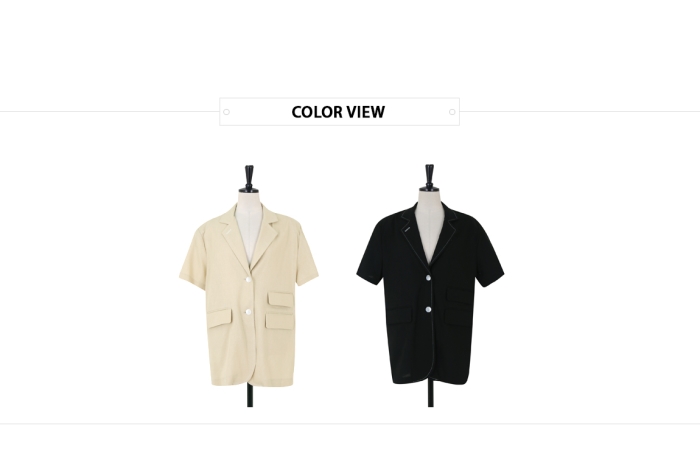Select the black jacket color option

pyautogui.click(x=430, y=286)
